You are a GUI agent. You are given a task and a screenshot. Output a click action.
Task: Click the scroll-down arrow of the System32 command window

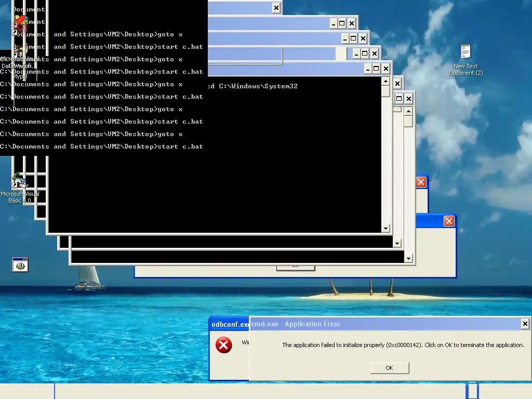click(385, 229)
